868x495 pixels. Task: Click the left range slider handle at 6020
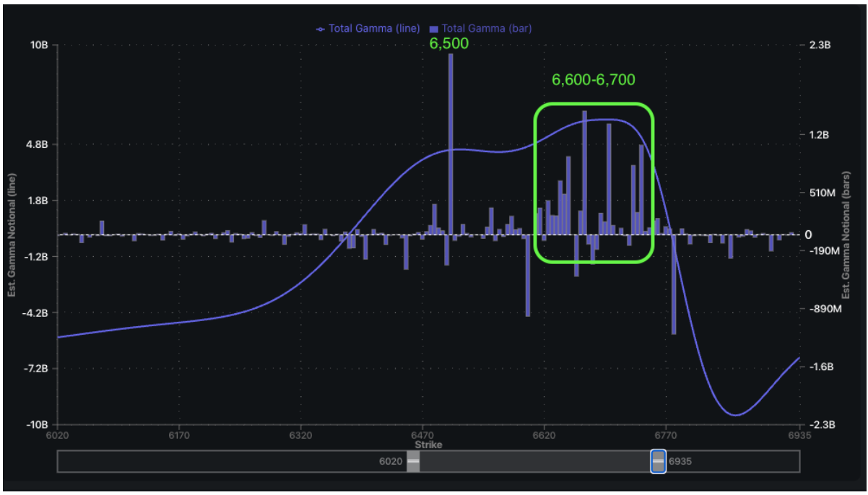413,461
